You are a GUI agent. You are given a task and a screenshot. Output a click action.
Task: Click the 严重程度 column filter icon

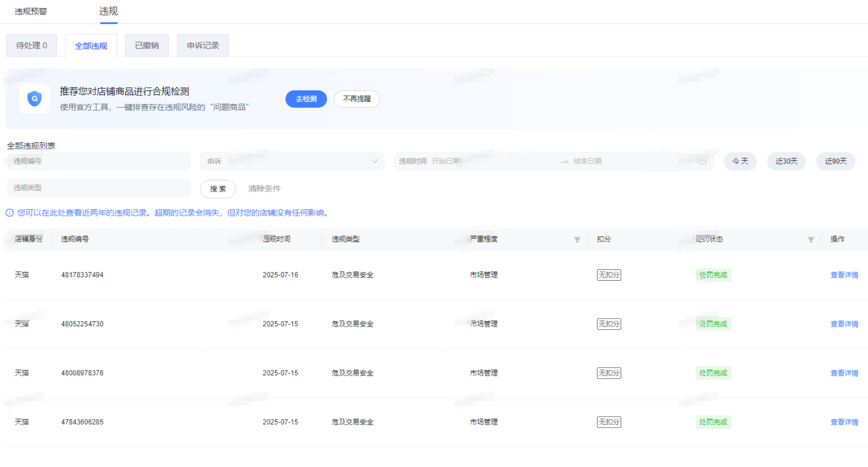click(x=577, y=240)
